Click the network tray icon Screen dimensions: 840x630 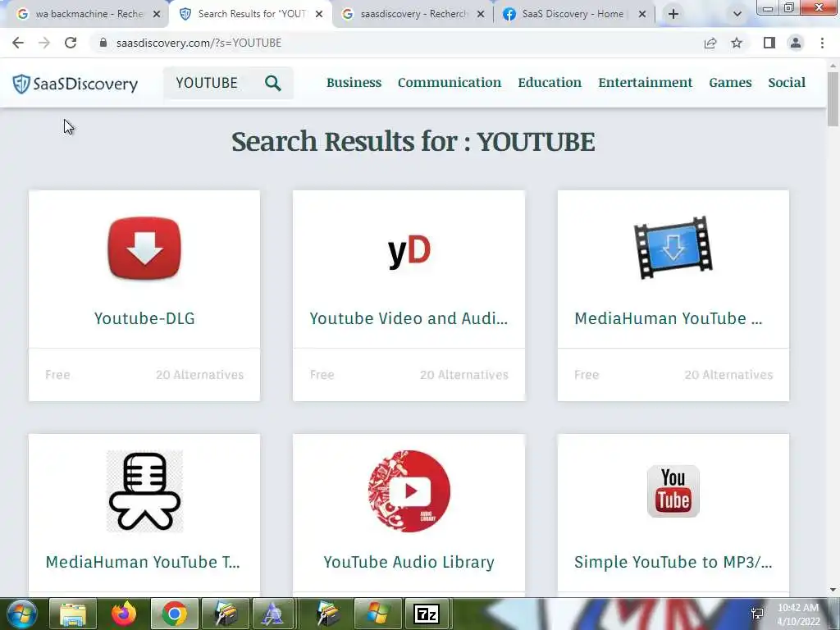(757, 614)
